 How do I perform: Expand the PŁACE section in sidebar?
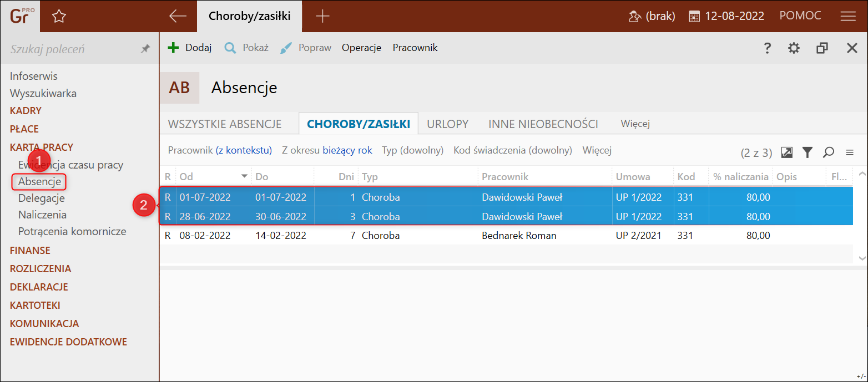24,129
